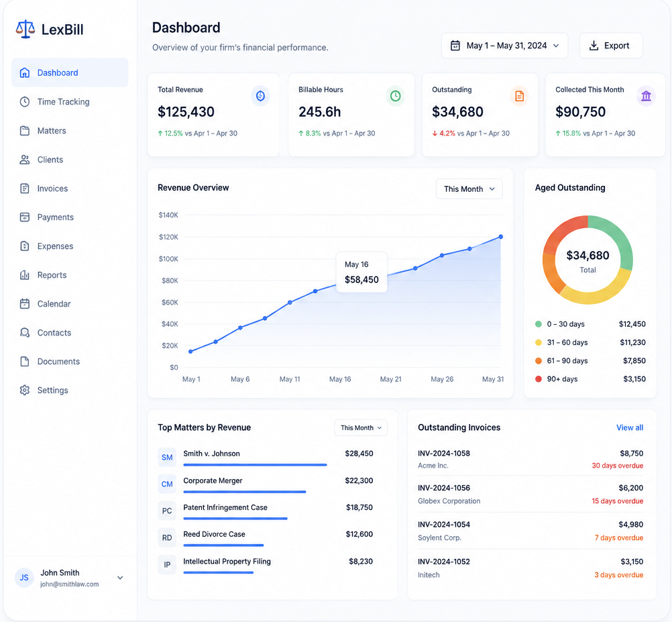Open the Matters menu item
672x622 pixels.
click(70, 131)
